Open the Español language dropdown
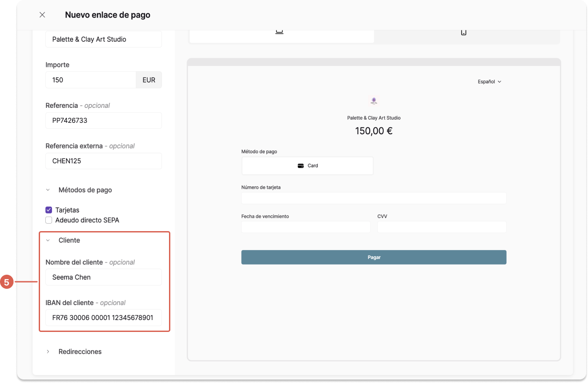The image size is (588, 383). [x=489, y=82]
